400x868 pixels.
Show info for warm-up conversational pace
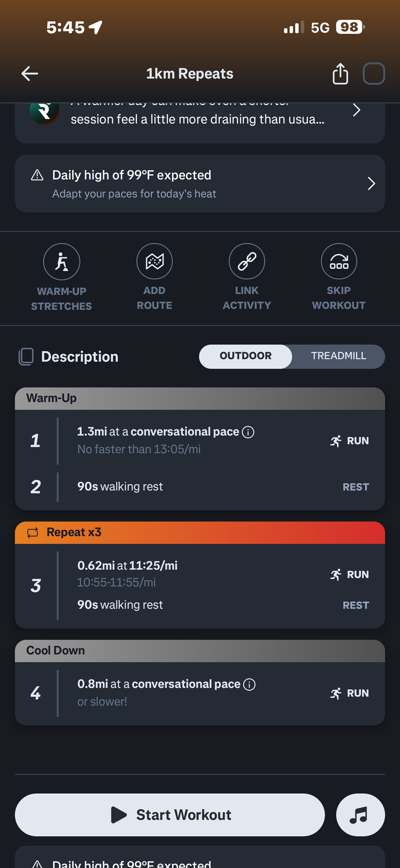coord(248,432)
